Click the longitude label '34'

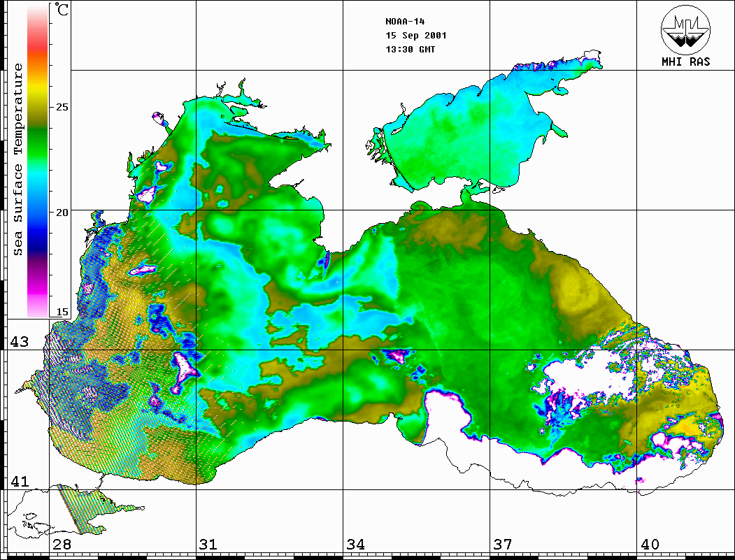355,545
